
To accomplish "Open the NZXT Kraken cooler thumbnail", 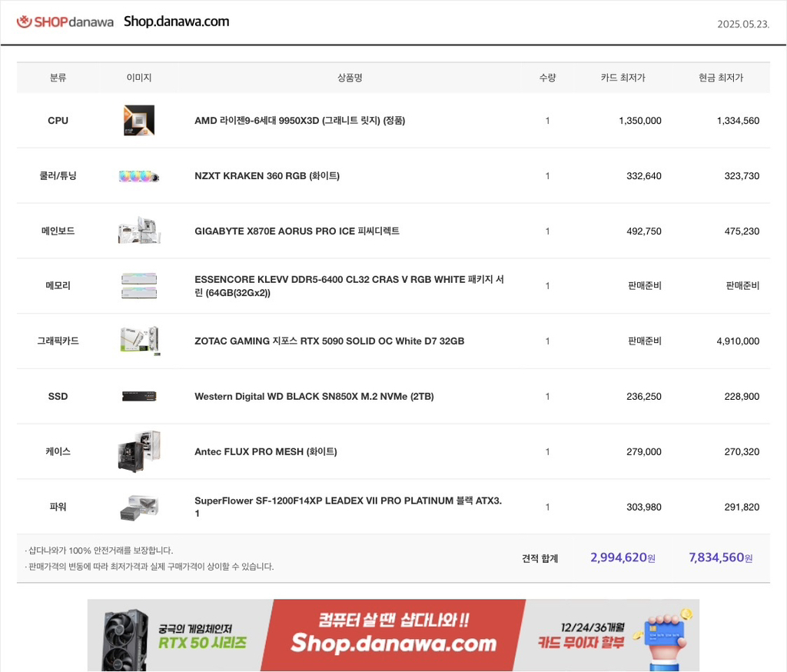I will coord(139,176).
